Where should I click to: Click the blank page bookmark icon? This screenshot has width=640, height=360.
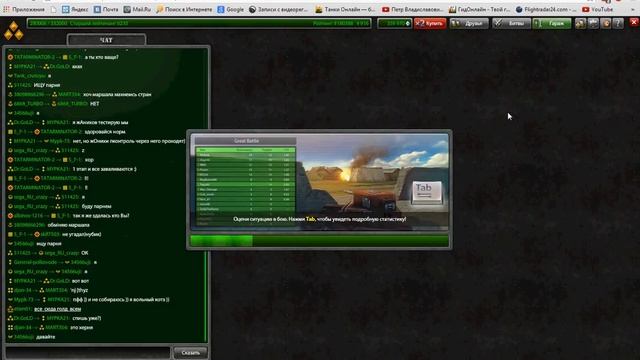click(x=54, y=9)
